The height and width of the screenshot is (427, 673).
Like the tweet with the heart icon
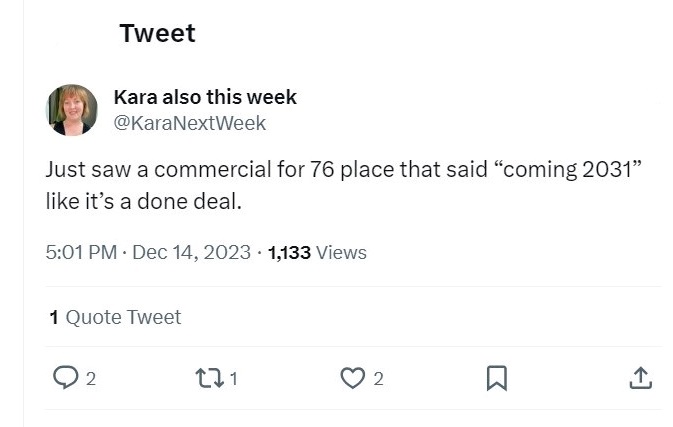[352, 378]
